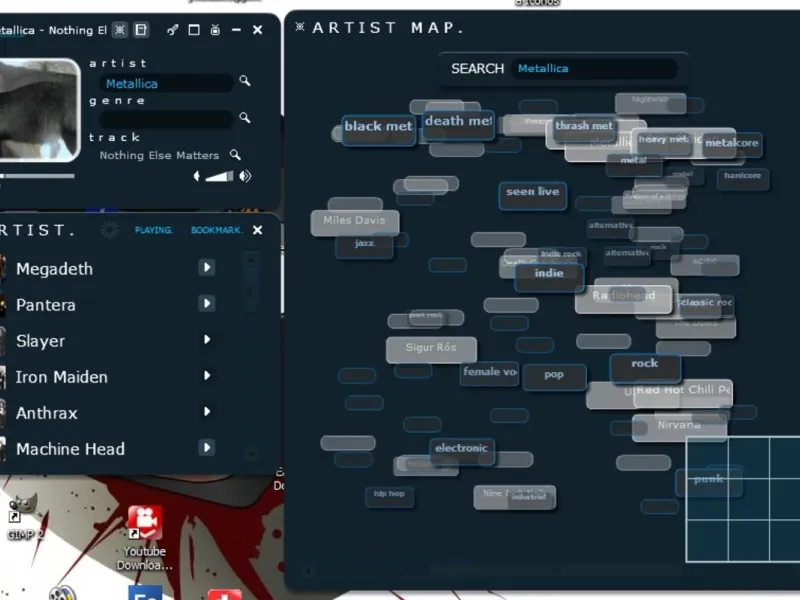
Task: Toggle the bookmark list icon in player title bar
Action: [x=141, y=30]
